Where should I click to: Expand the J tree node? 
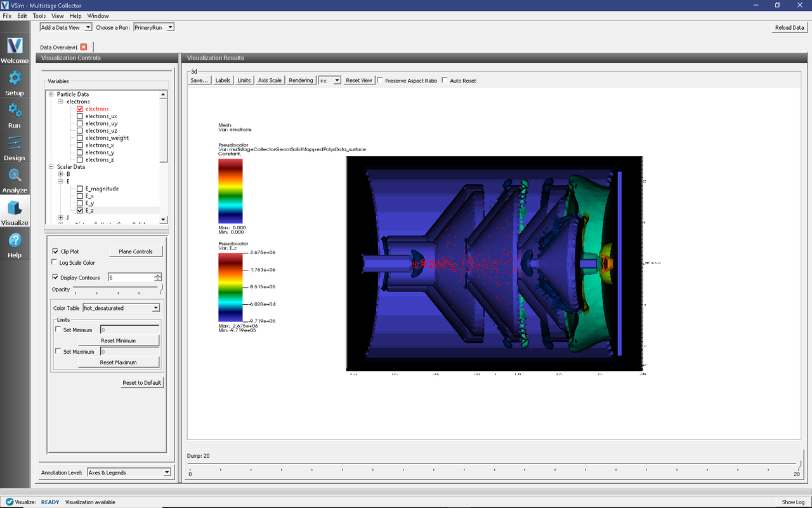tap(60, 217)
